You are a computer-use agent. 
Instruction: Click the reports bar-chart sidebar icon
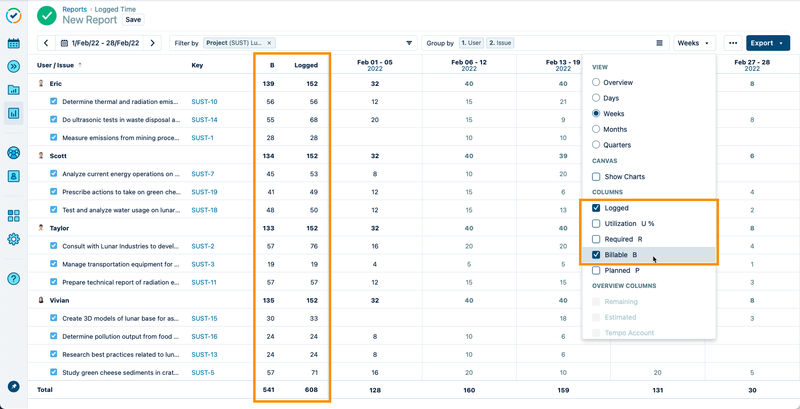tap(14, 113)
